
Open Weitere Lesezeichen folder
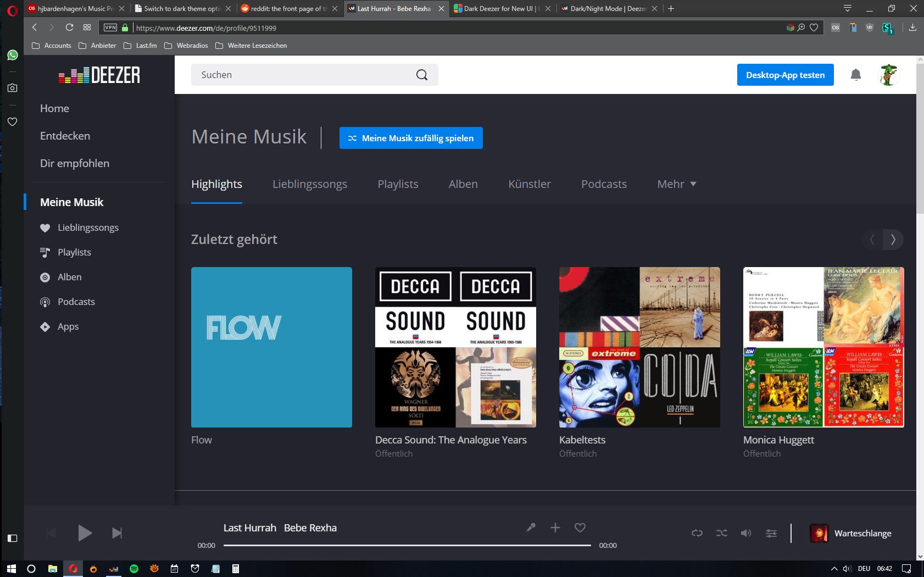251,46
